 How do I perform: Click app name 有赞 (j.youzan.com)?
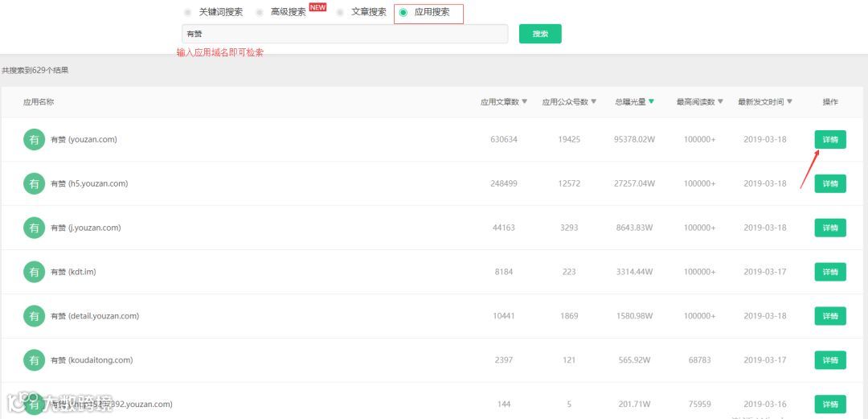[x=86, y=228]
